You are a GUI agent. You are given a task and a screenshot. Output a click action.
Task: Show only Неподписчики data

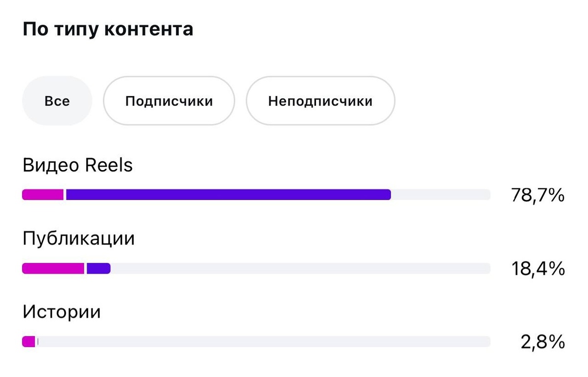pyautogui.click(x=320, y=101)
